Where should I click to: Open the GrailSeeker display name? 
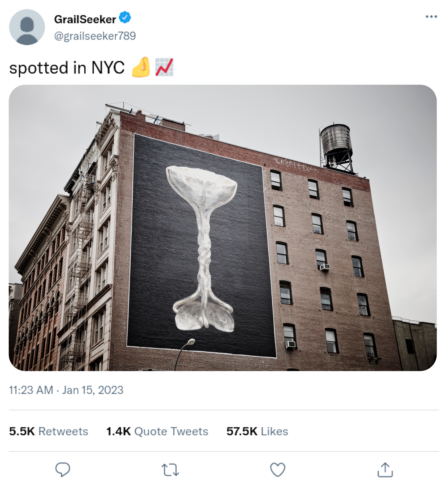pos(85,19)
